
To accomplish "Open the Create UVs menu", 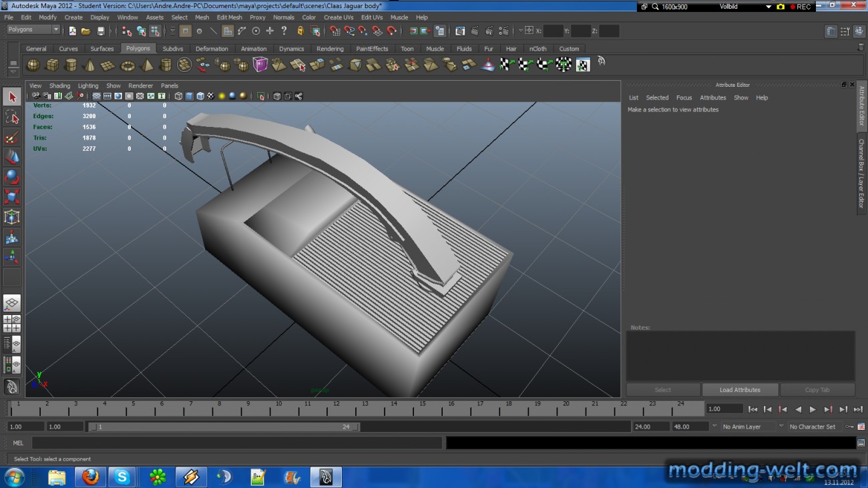I will tap(339, 17).
